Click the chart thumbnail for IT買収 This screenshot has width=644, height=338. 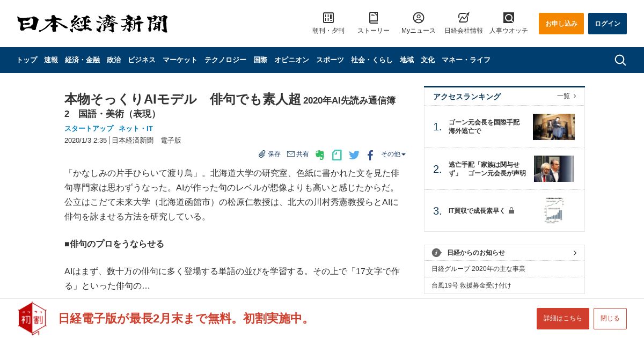(x=554, y=211)
